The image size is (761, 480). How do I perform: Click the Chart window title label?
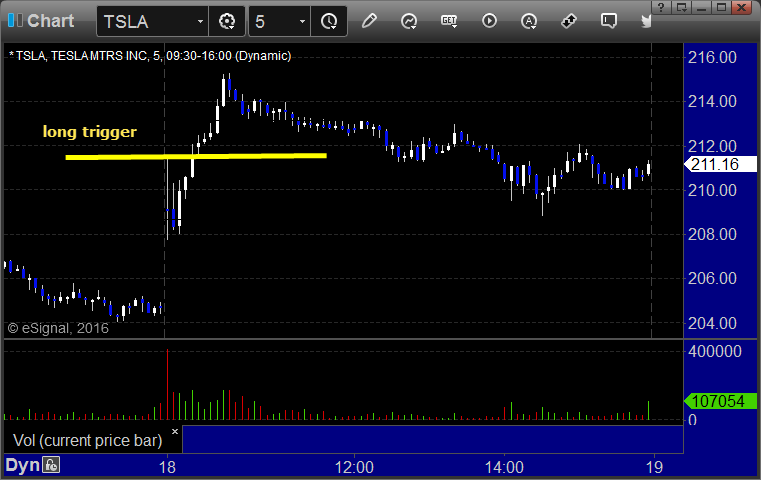50,20
